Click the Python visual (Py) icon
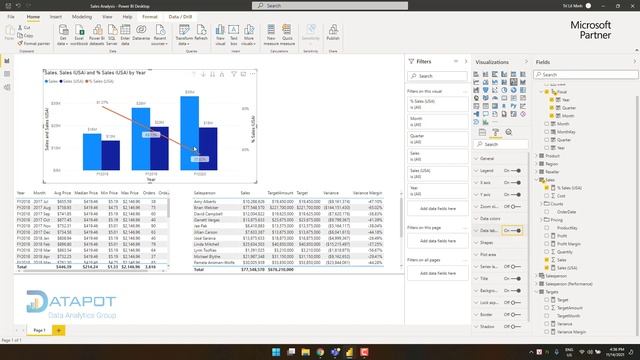The image size is (640, 360). coord(513,106)
